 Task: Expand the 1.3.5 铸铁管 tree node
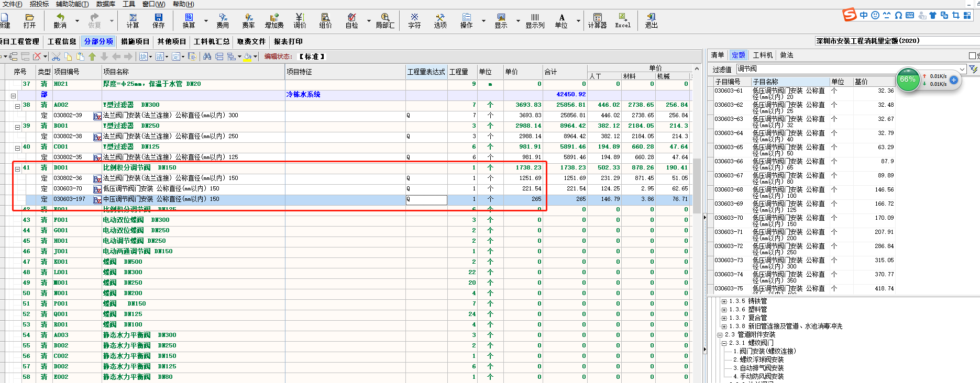pos(724,301)
